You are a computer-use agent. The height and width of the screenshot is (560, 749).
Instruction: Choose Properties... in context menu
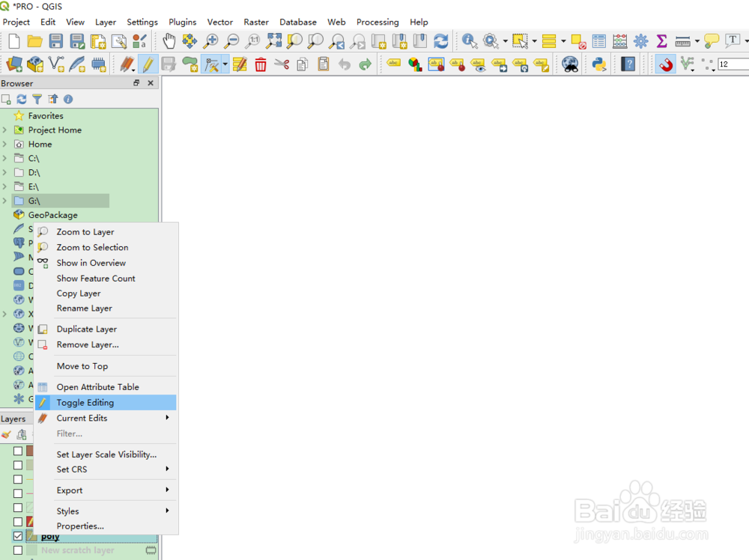click(106, 526)
